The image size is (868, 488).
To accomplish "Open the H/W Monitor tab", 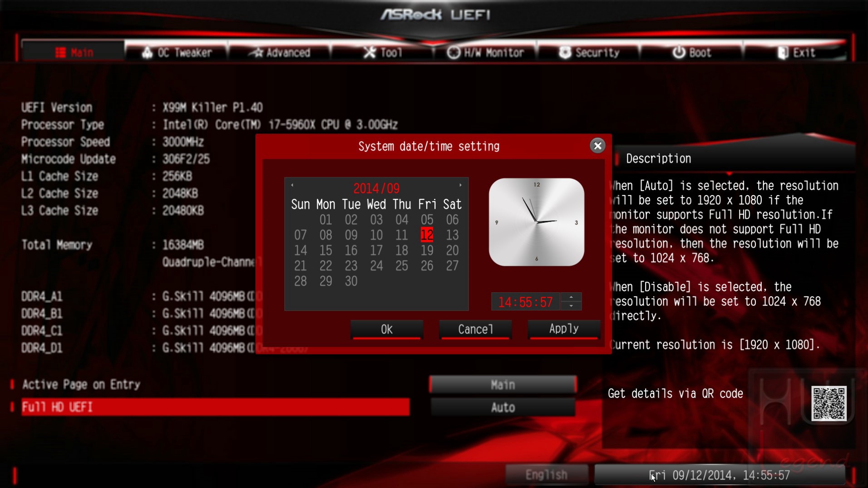I will [x=486, y=52].
